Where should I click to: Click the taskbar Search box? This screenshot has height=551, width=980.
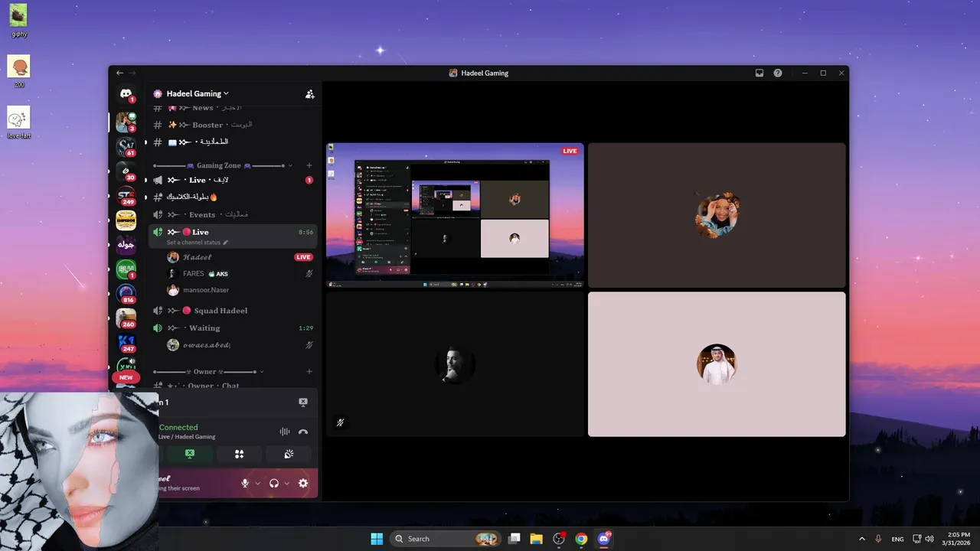tap(445, 539)
